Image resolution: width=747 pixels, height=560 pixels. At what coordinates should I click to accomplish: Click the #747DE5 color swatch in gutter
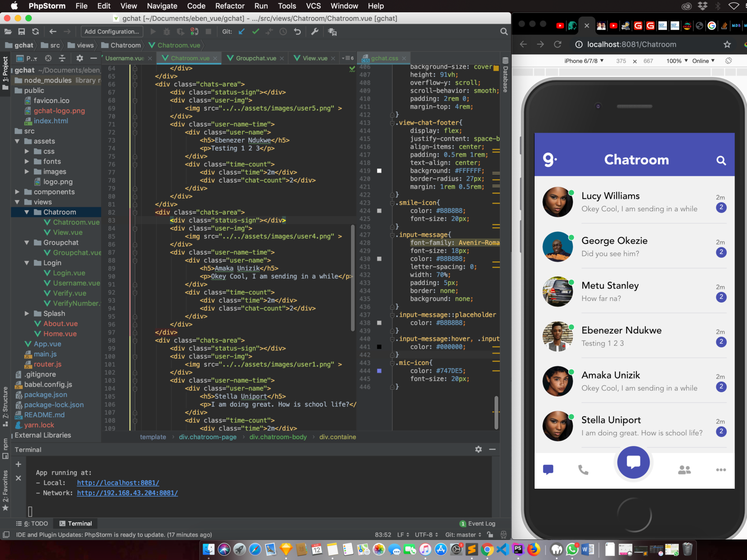(x=379, y=371)
